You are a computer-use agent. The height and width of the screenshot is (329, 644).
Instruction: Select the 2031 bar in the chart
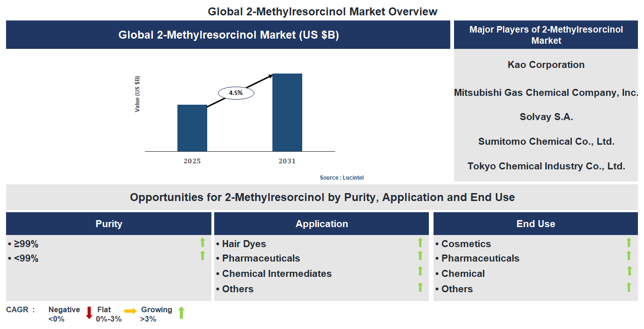287,112
